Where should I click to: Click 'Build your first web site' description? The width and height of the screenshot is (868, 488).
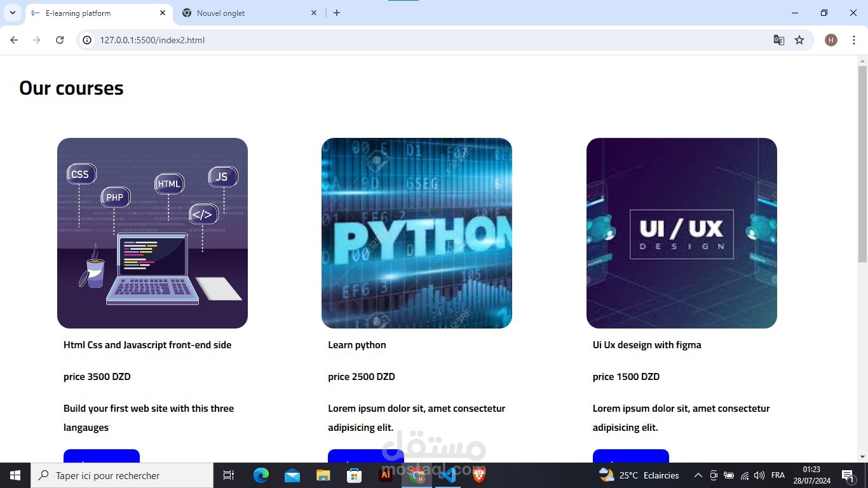tap(149, 418)
